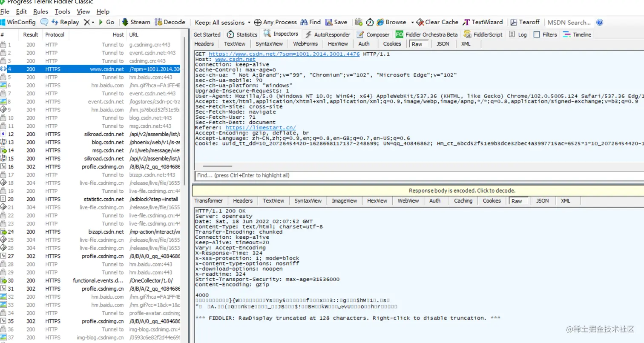Select session 30 functional.events row
Screen dimensions: 644x343
90,280
